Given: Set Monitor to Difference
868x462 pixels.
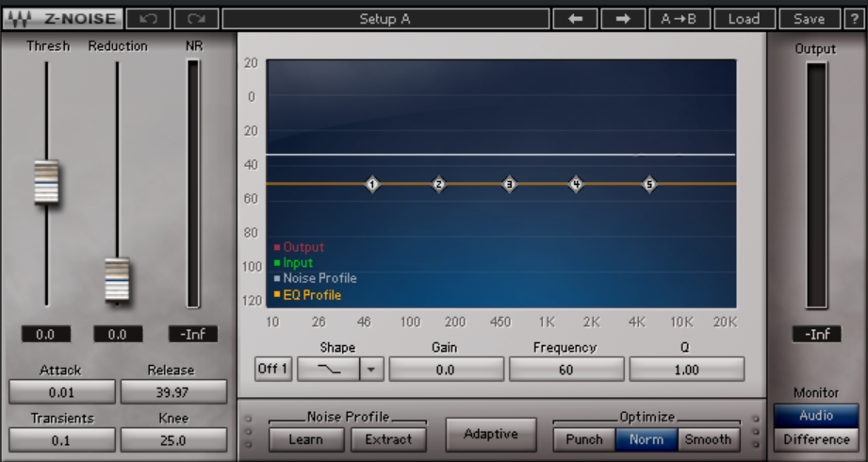Looking at the screenshot, I should tap(816, 439).
